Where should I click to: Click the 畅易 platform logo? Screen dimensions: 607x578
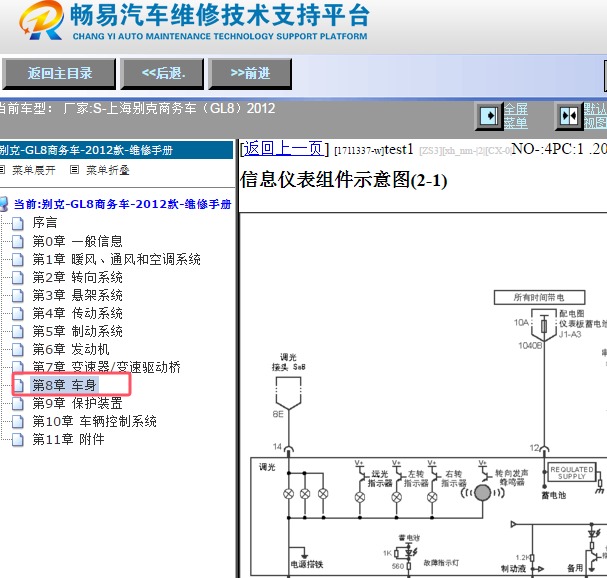(41, 20)
